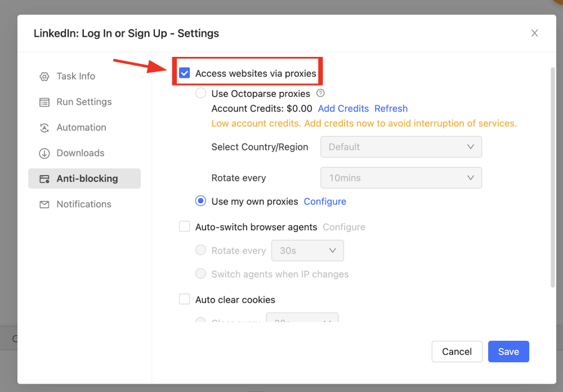Open the 30s rotate interval dropdown
563x392 pixels.
click(307, 251)
